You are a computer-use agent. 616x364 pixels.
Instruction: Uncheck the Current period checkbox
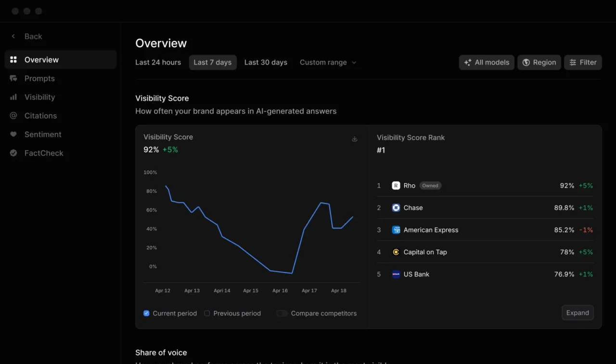[146, 314]
